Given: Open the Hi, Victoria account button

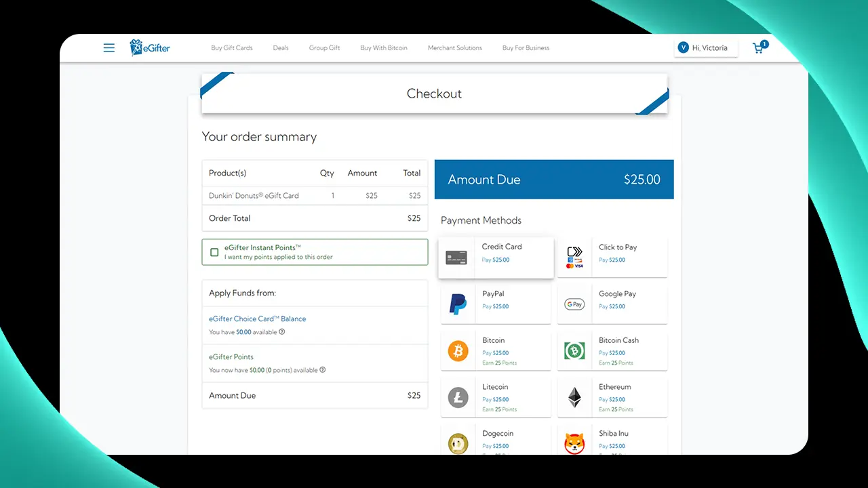Looking at the screenshot, I should (x=706, y=47).
